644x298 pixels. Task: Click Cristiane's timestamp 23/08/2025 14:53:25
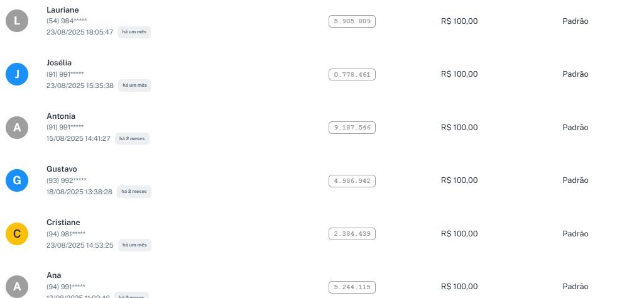coord(80,245)
